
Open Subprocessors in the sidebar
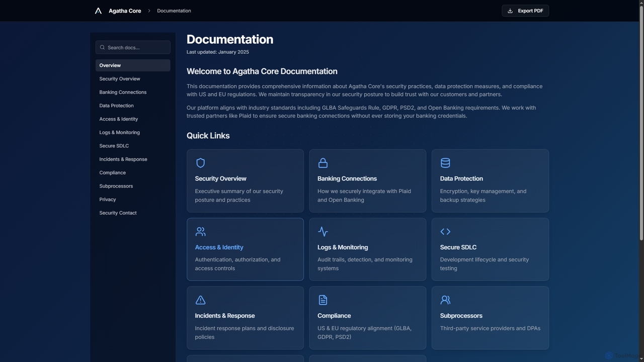tap(133, 186)
